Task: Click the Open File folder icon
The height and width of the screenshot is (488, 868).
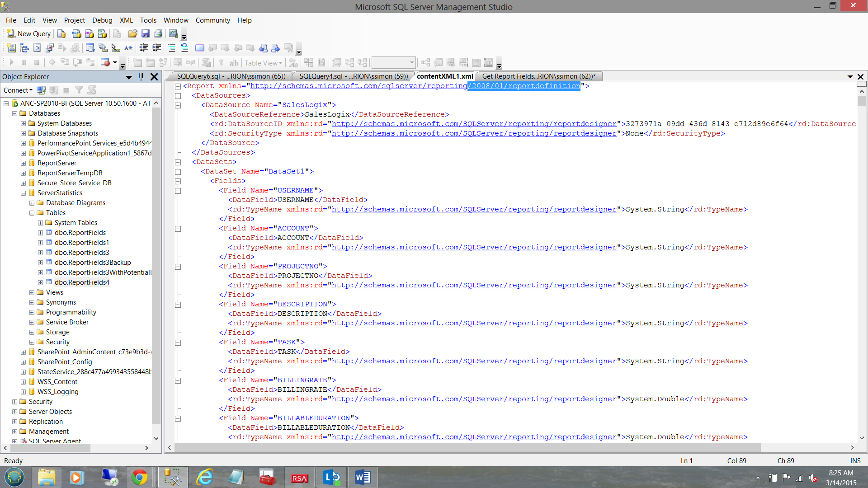Action: (x=132, y=34)
